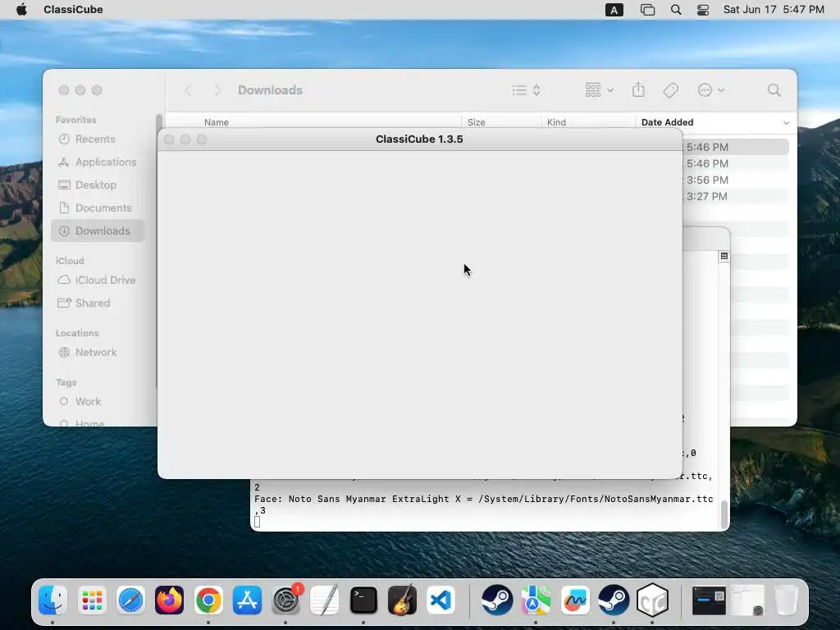Open Launchpad in the dock
The image size is (840, 630).
pos(92,600)
